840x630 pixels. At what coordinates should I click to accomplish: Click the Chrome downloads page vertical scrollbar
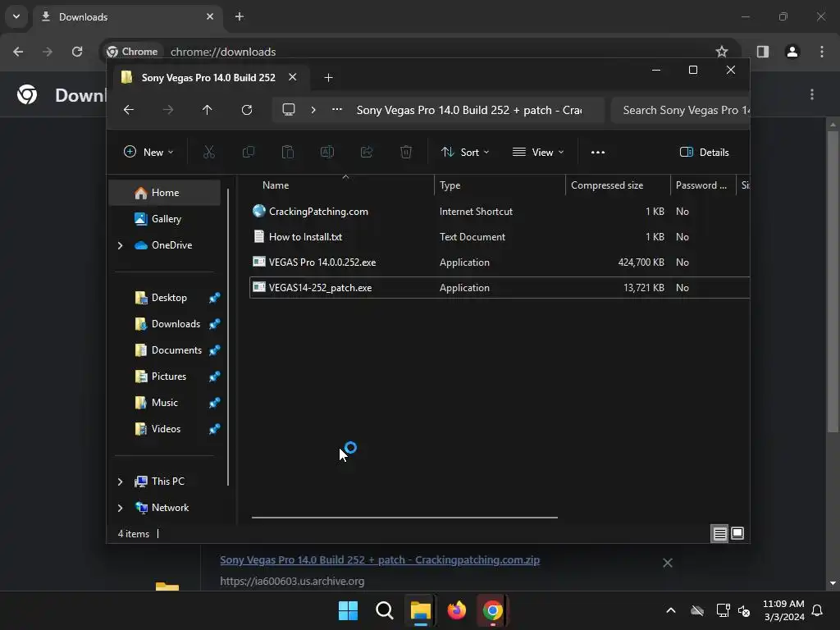[833, 281]
